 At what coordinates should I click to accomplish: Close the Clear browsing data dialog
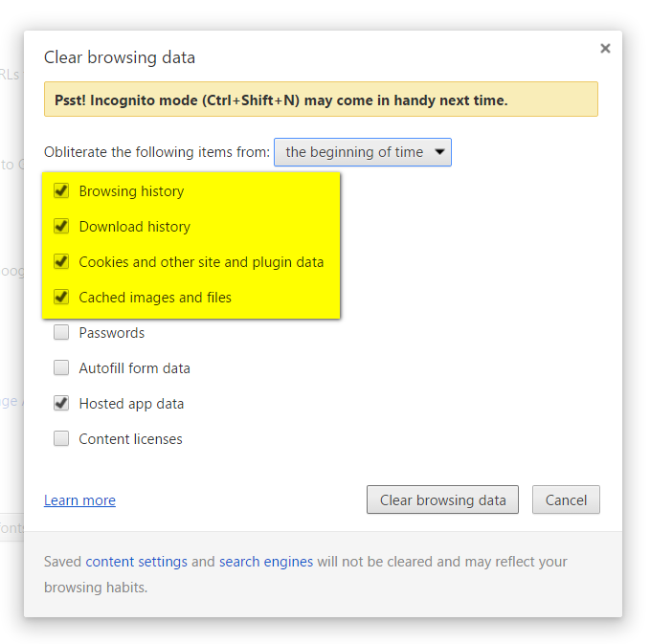point(605,48)
